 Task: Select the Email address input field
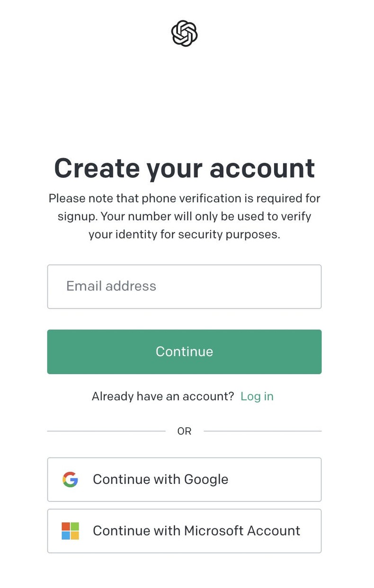184,287
